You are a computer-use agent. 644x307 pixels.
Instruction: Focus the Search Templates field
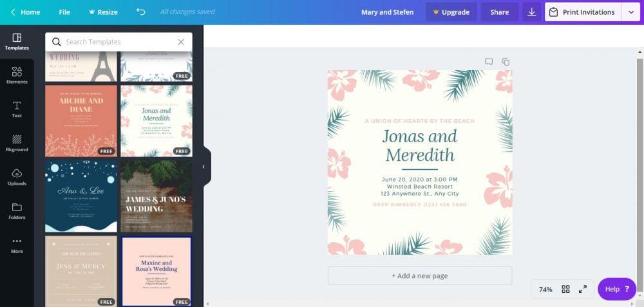119,42
